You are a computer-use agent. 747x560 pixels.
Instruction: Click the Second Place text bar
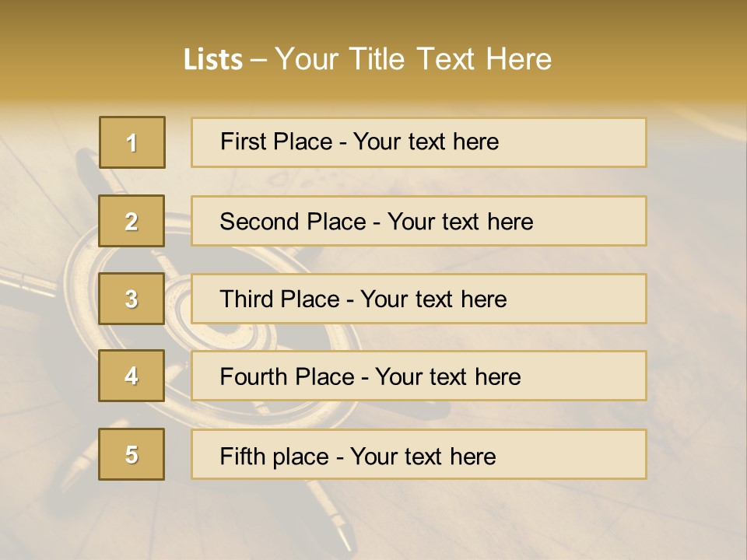[x=419, y=221]
